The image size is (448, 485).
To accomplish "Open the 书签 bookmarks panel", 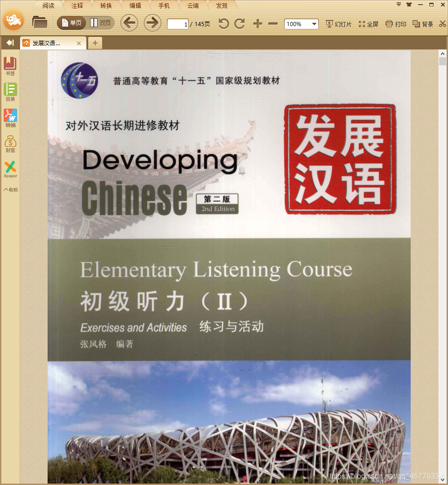I will point(10,66).
